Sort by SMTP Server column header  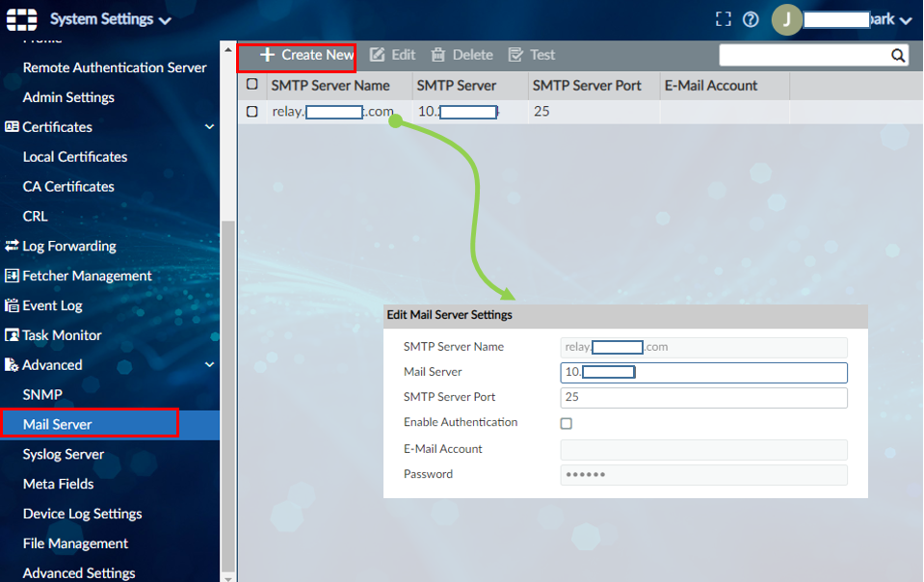coord(457,86)
